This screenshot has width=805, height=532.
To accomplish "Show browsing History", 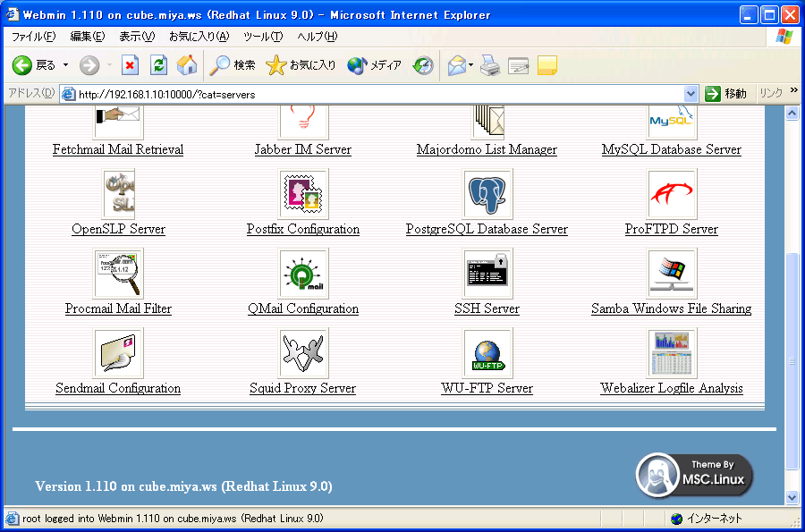I will point(423,65).
